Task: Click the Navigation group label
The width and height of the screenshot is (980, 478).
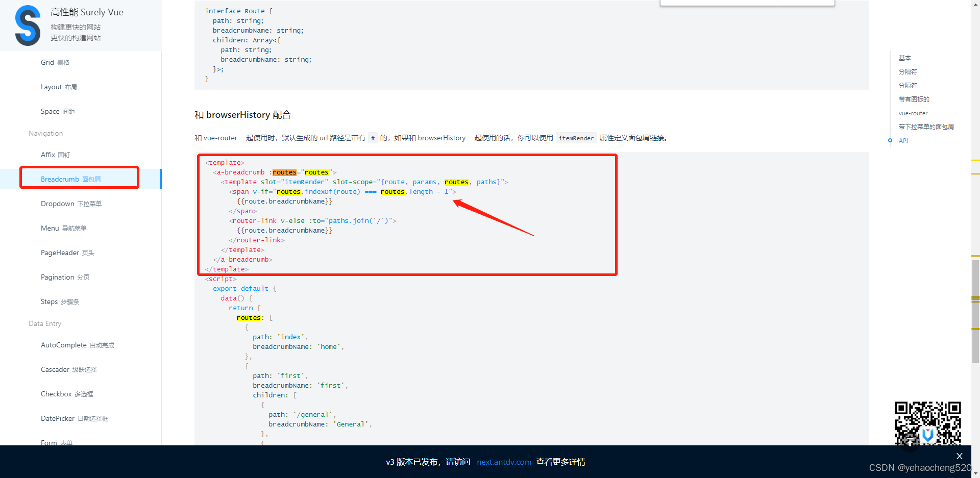Action: point(45,133)
